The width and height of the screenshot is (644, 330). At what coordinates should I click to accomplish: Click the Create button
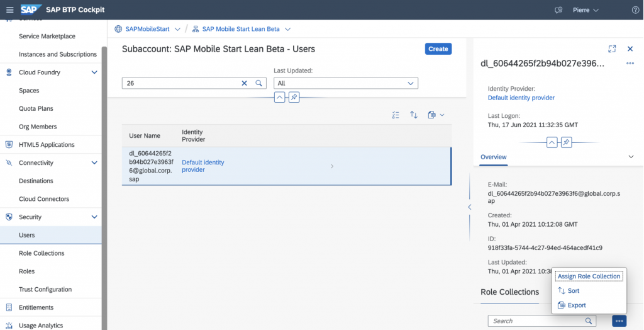438,49
